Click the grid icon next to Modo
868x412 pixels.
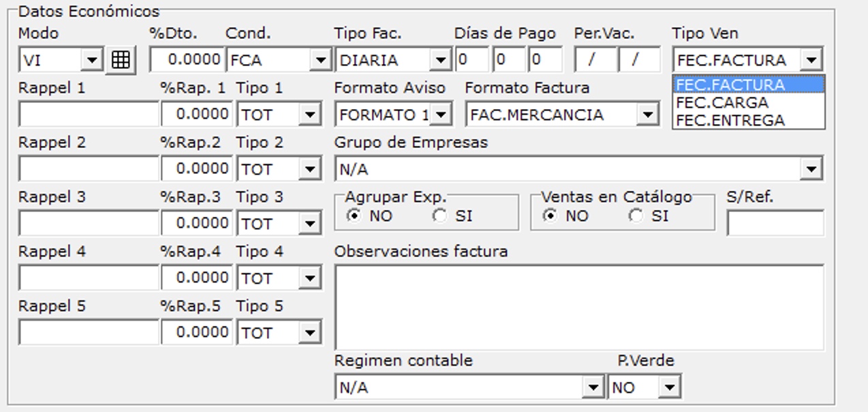coord(121,60)
